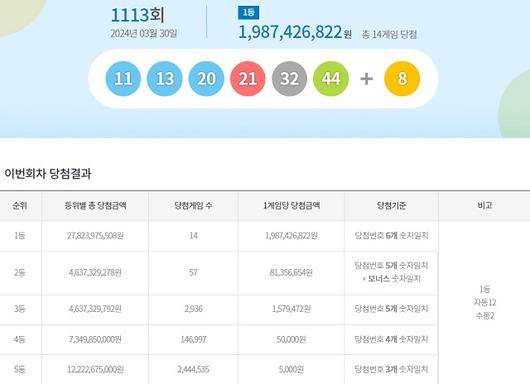Click the 수동2 note in 비고 column
This screenshot has height=384, width=530.
485,316
